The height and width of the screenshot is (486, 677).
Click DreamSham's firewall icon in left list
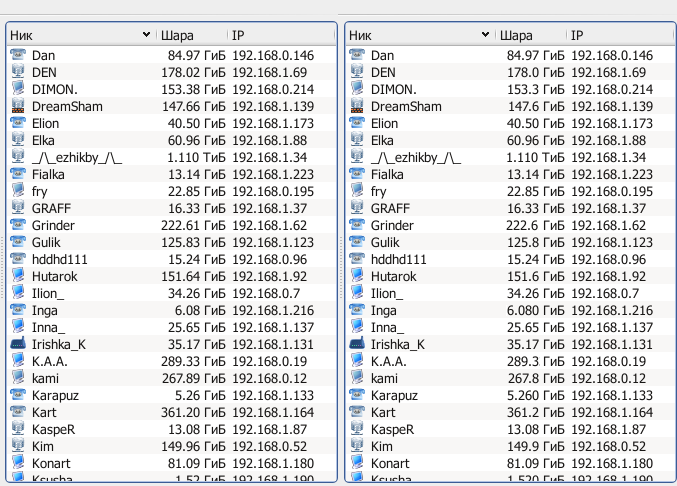click(18, 106)
